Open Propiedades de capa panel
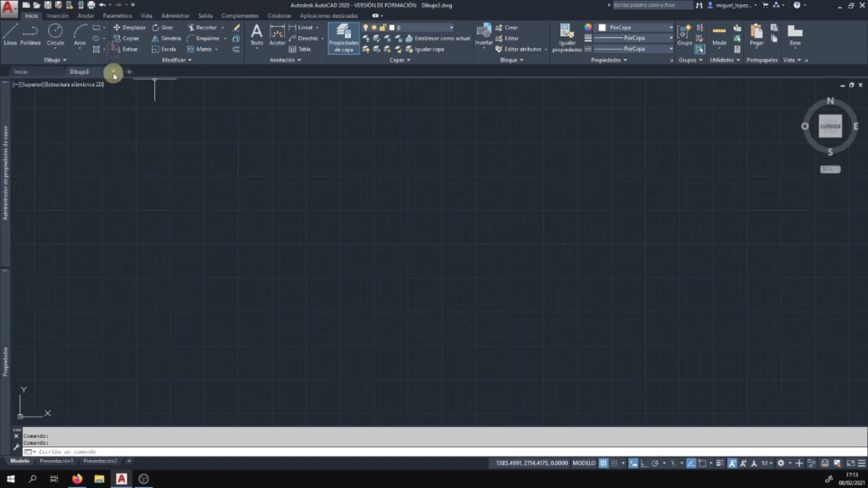868x488 pixels. pos(343,38)
